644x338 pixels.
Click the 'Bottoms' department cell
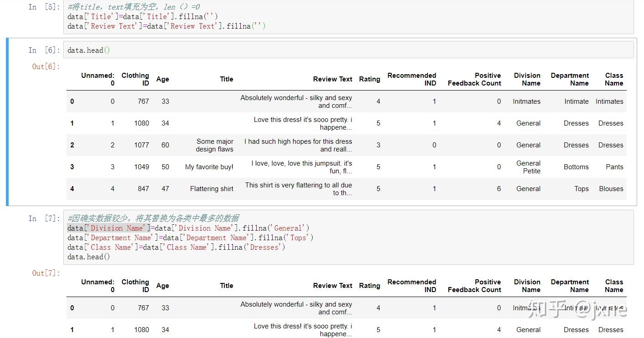(576, 167)
